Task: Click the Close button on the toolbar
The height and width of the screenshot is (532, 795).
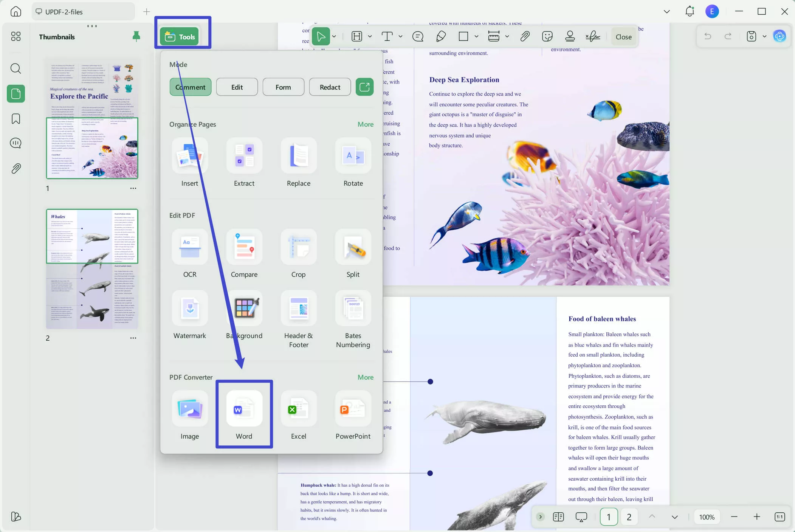Action: (x=623, y=36)
